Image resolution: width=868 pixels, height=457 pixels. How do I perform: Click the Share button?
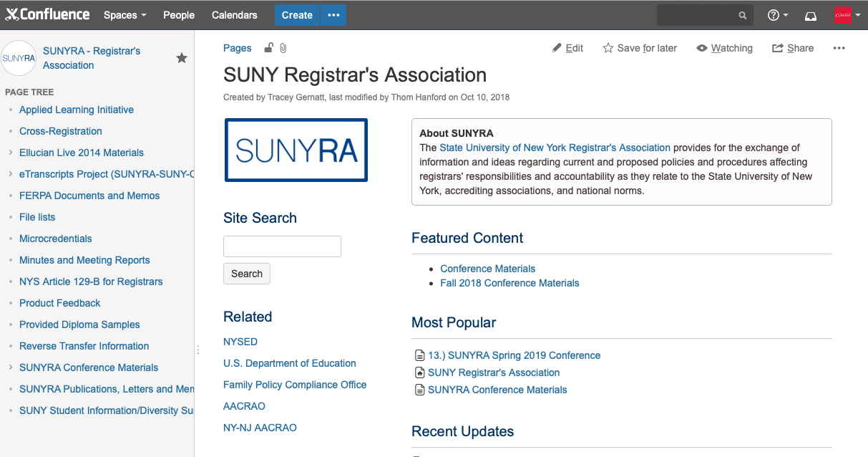click(x=793, y=48)
